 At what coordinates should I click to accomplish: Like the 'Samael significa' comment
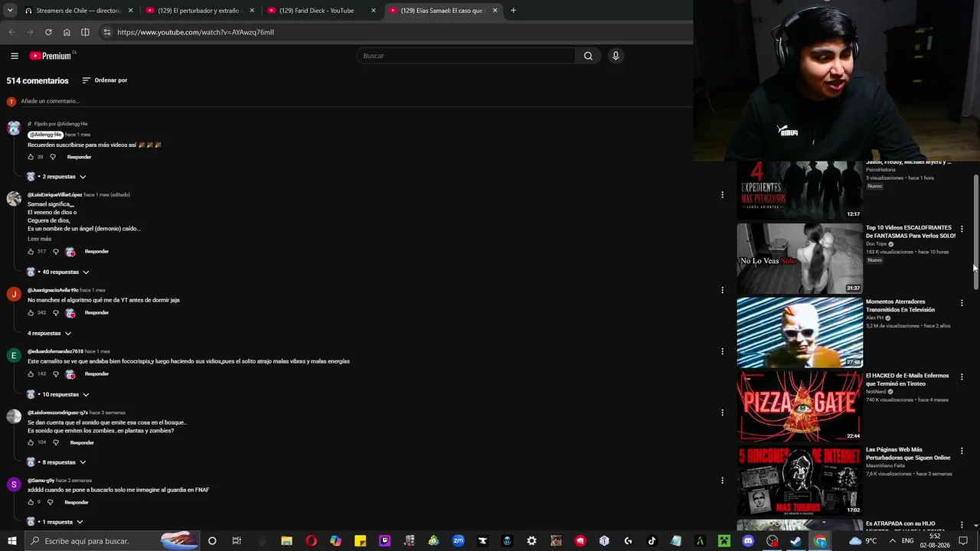point(31,252)
